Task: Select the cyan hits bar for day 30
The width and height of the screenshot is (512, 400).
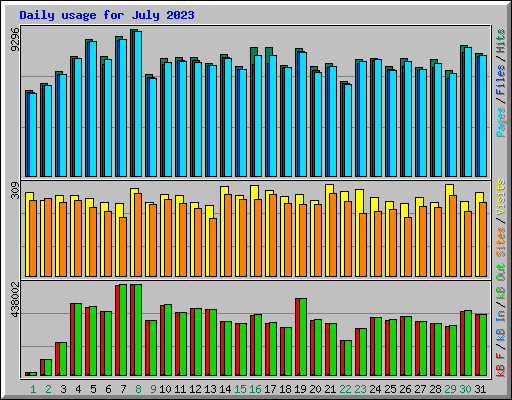Action: (x=468, y=112)
